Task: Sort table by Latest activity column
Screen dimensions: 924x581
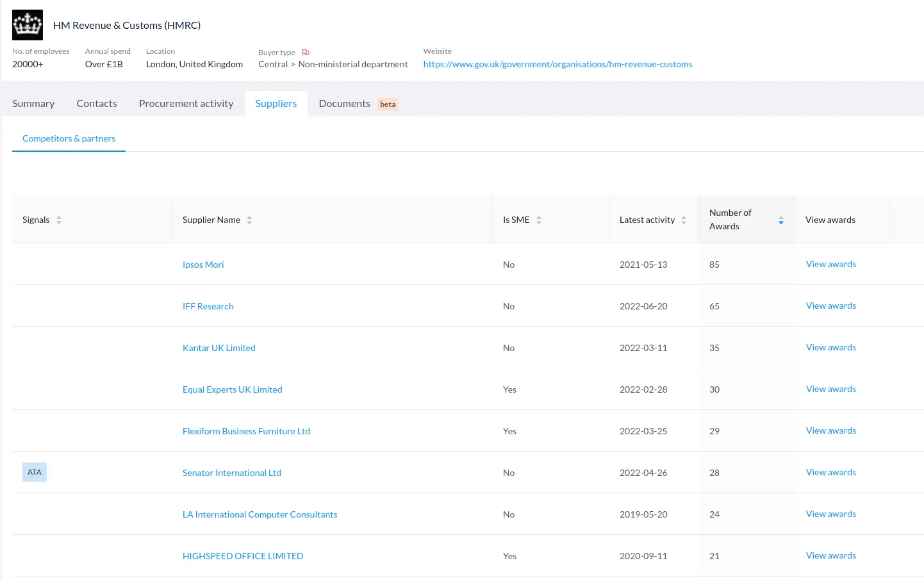Action: tap(684, 220)
